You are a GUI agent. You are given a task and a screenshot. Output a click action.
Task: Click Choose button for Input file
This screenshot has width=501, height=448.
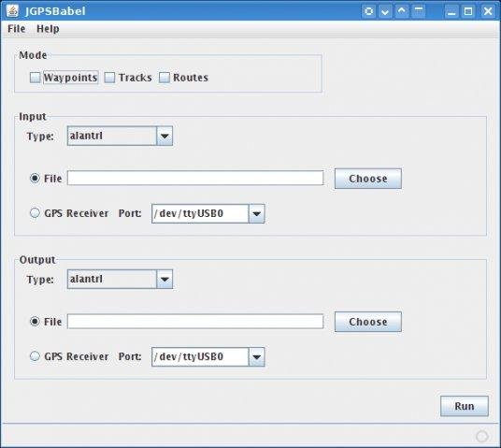[x=368, y=179]
